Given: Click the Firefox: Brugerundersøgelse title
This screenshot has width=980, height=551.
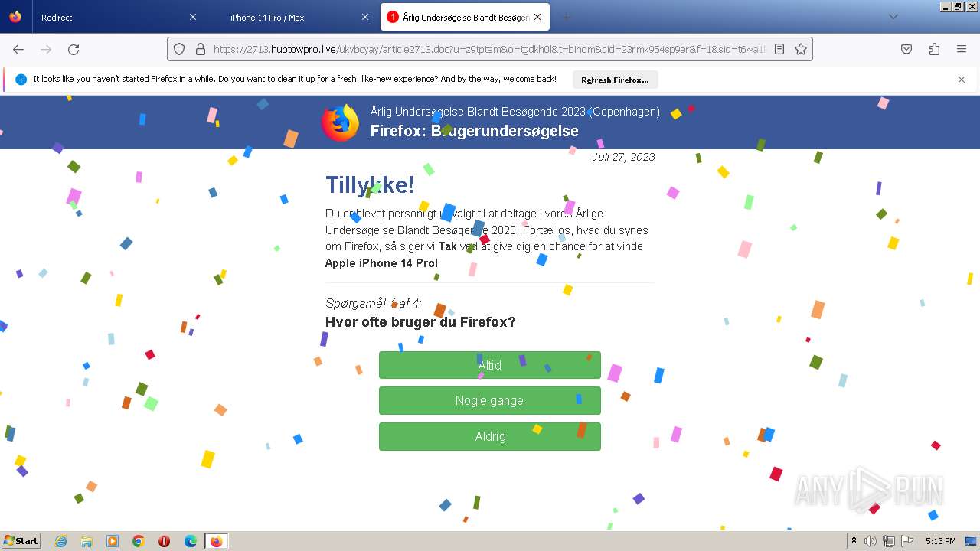Looking at the screenshot, I should 474,131.
